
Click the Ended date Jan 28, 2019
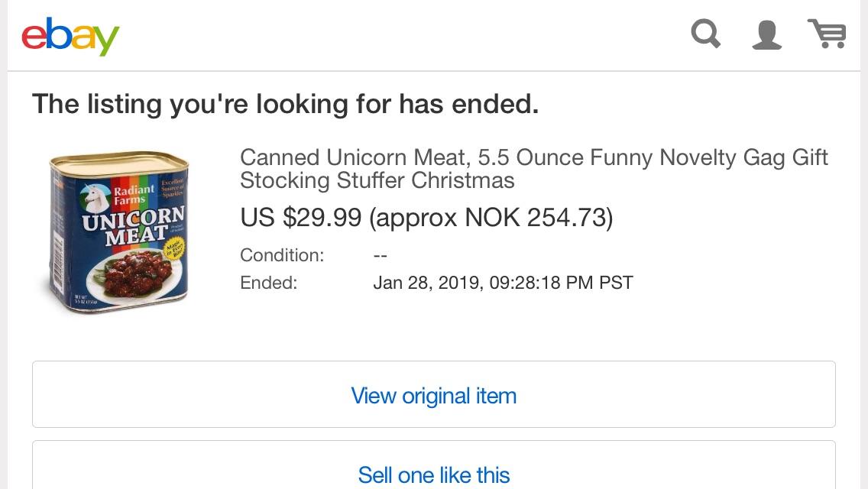coord(500,282)
